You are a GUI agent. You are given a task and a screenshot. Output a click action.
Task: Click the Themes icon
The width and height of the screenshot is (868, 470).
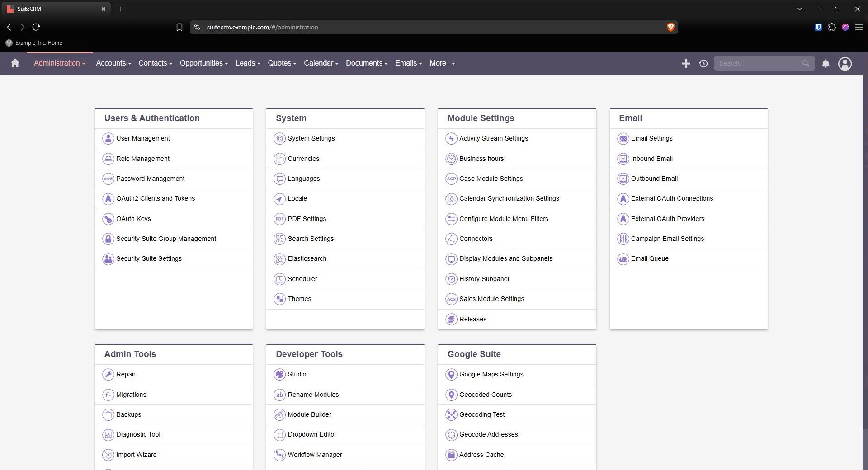point(279,299)
